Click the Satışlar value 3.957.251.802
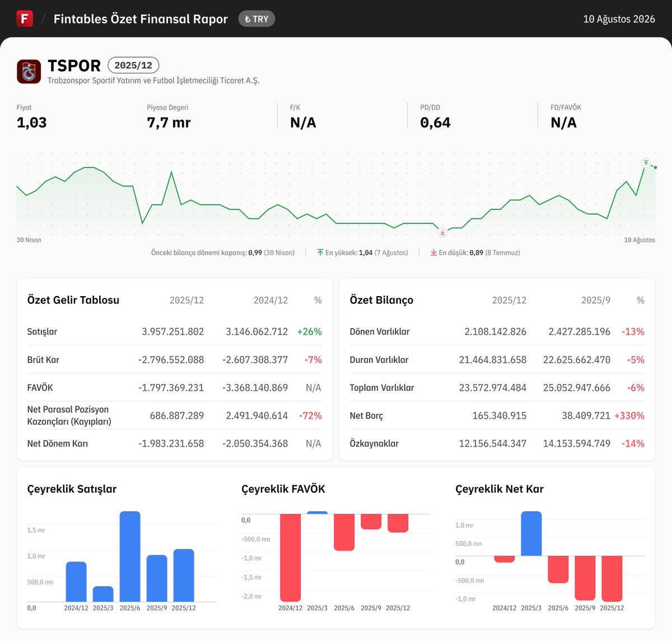This screenshot has width=672, height=641. [173, 331]
